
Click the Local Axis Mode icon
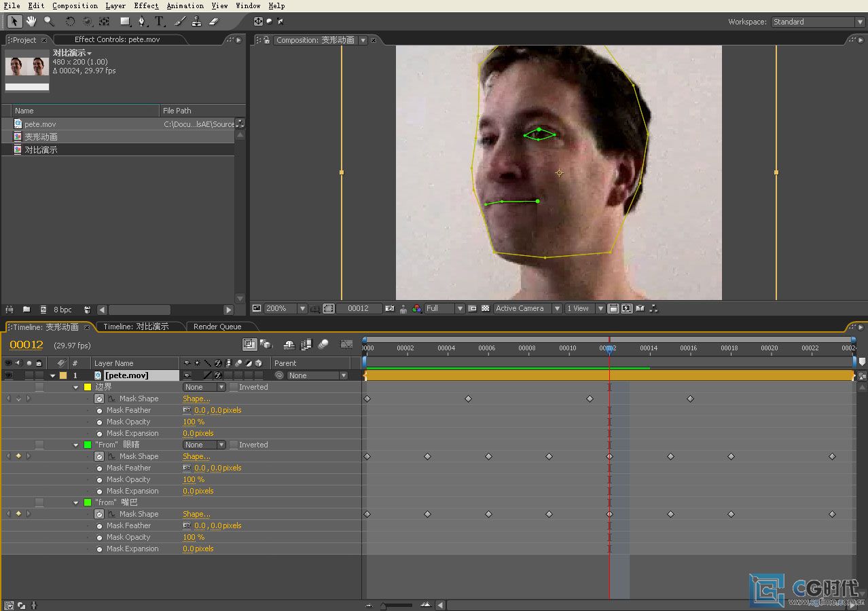[258, 21]
